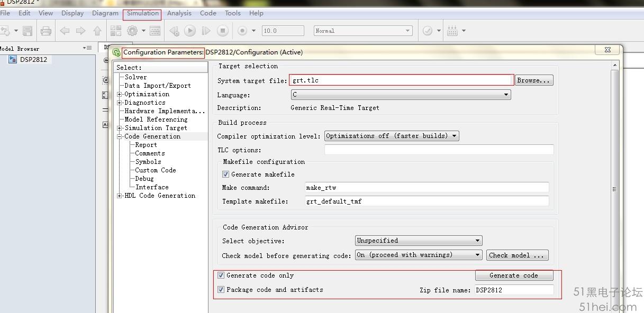Open the Analysis menu
The height and width of the screenshot is (313, 644).
coord(179,13)
